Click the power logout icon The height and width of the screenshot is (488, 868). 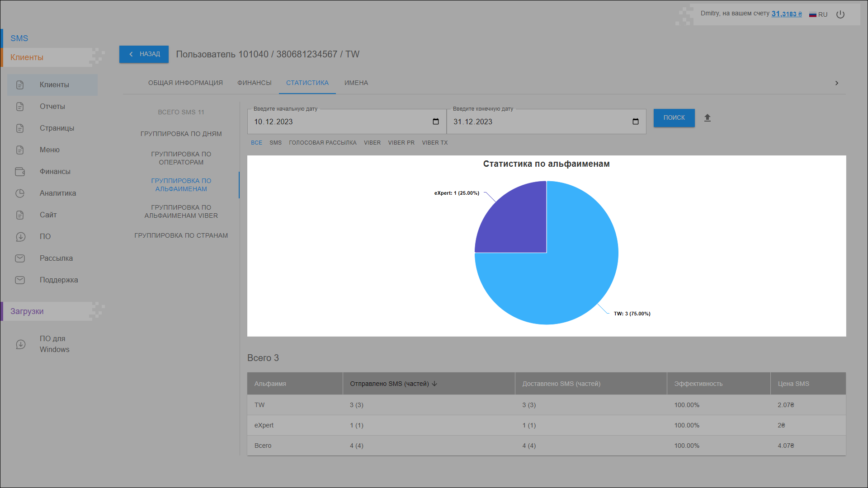click(x=840, y=14)
